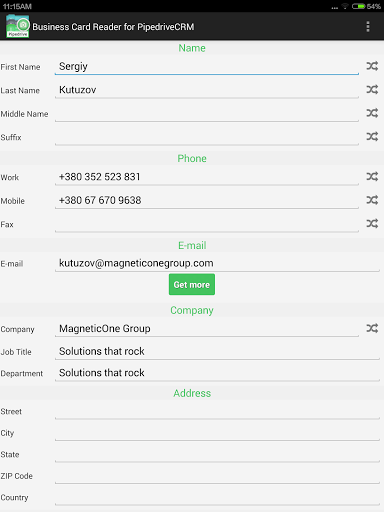
Task: Tap the shuffle icon next to First Name
Action: pos(372,66)
